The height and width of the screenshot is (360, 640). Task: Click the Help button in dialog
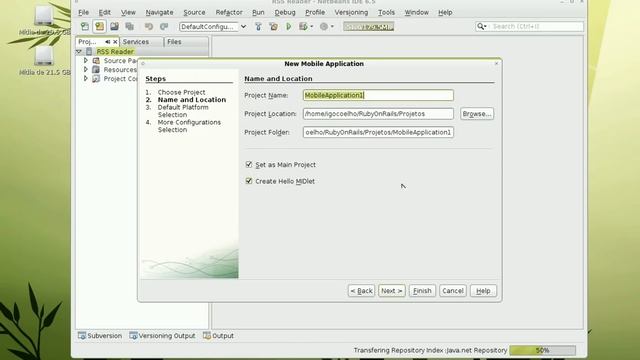(x=483, y=291)
